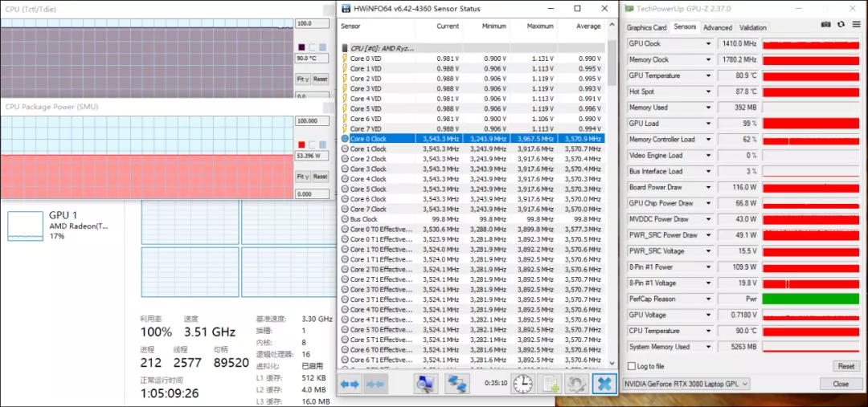Screen dimensions: 868x407
Task: Open the NVIDIA GeForce RTX 3080 Laptop GPU selector
Action: (x=686, y=384)
